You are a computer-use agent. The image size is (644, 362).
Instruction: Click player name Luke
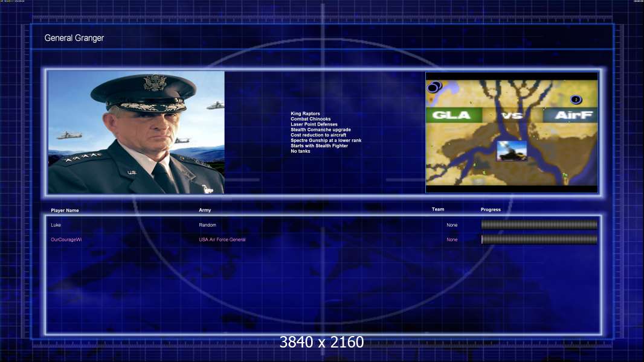56,225
